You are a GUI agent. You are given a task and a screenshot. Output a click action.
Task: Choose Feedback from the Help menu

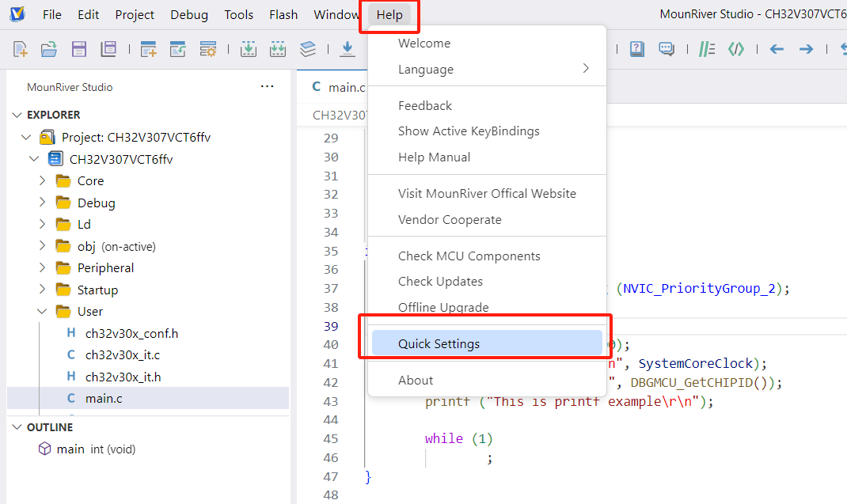(x=487, y=105)
